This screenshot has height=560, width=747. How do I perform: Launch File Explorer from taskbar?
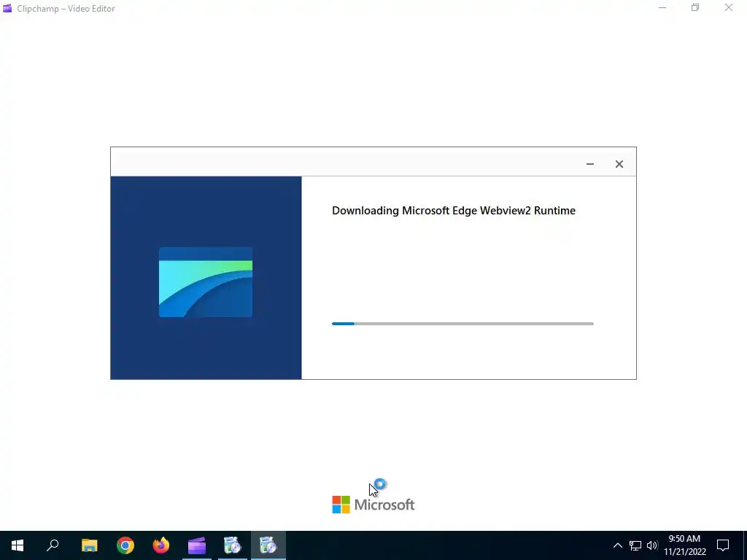point(89,545)
